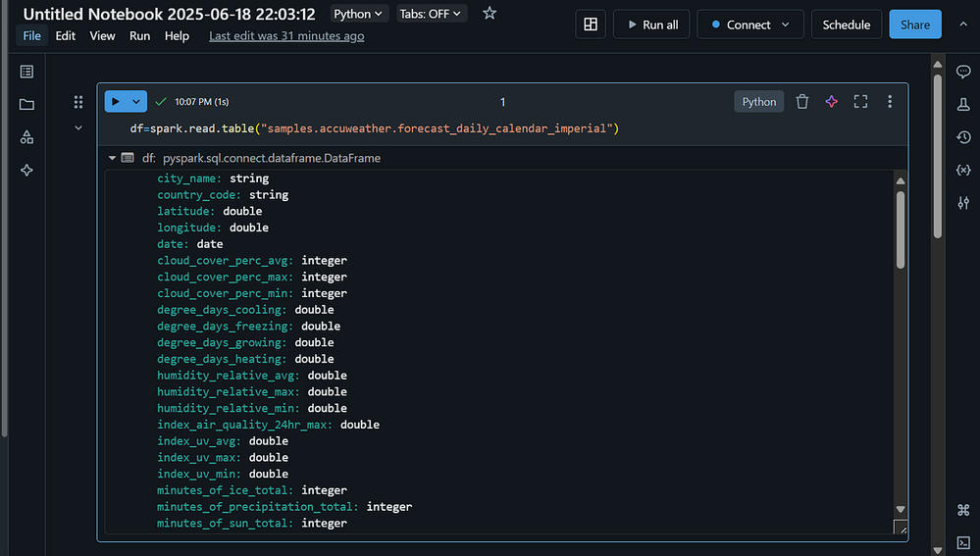Open the variables explorer icon
980x556 pixels.
(962, 170)
